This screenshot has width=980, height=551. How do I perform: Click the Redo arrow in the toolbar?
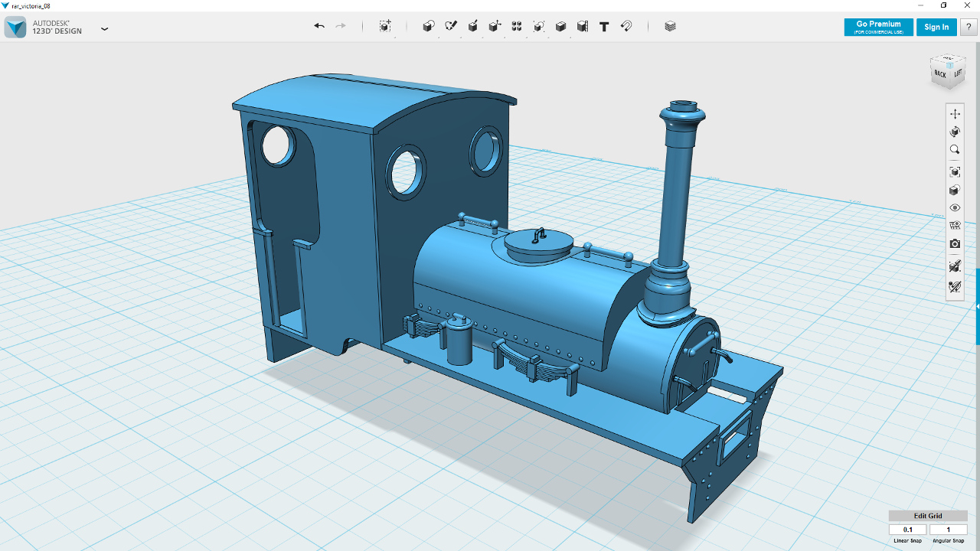(x=341, y=26)
